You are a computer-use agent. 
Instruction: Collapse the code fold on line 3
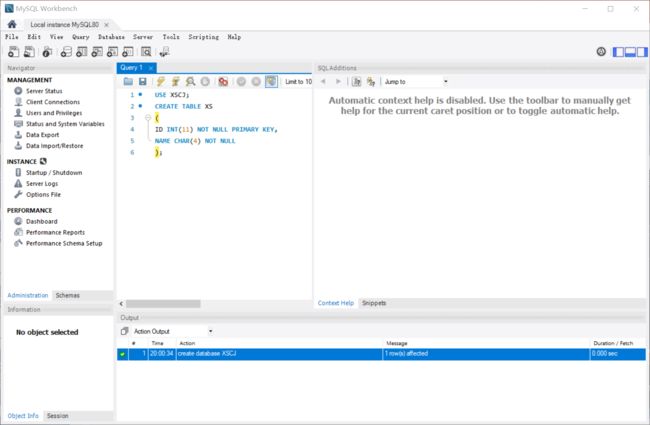click(148, 118)
